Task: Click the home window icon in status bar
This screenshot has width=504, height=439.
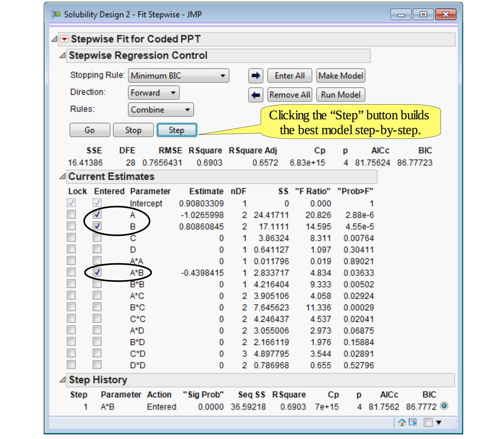Action: pos(402,422)
